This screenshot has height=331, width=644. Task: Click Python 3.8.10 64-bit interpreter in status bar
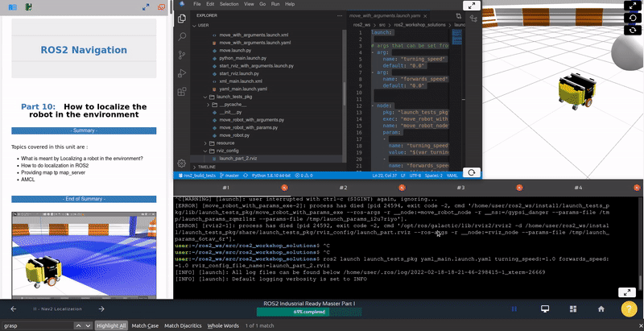coord(271,176)
